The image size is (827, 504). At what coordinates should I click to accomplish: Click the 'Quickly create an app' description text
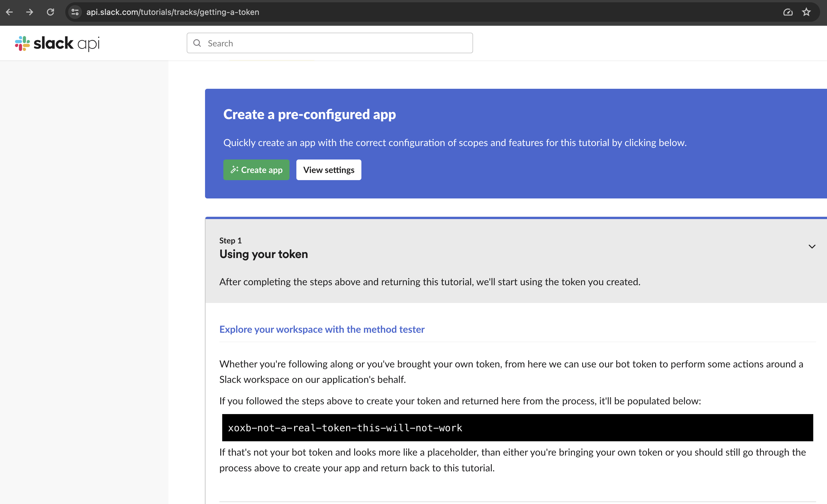pyautogui.click(x=455, y=143)
